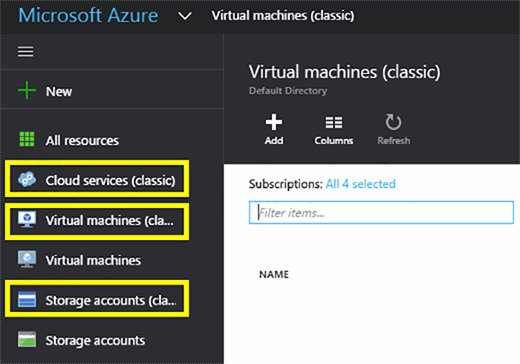Viewport: 520px width, 364px height.
Task: Click the Storage accounts (classic) icon
Action: point(27,299)
